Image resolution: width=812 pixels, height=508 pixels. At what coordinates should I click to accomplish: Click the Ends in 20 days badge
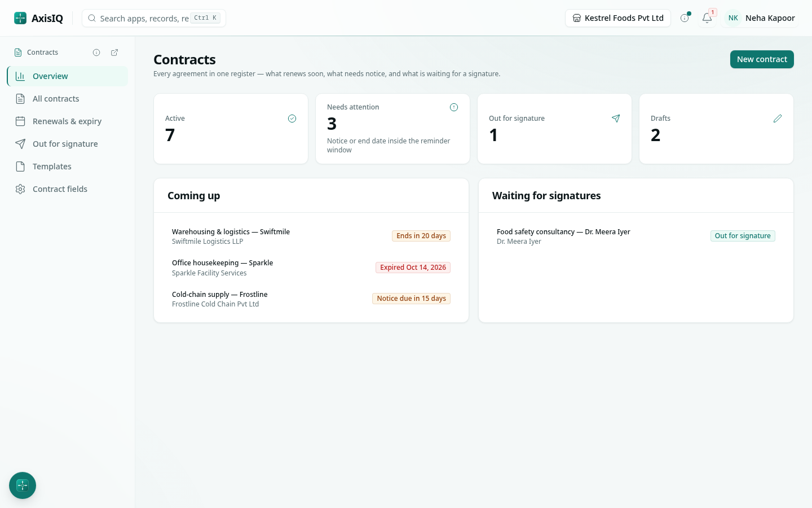point(421,236)
